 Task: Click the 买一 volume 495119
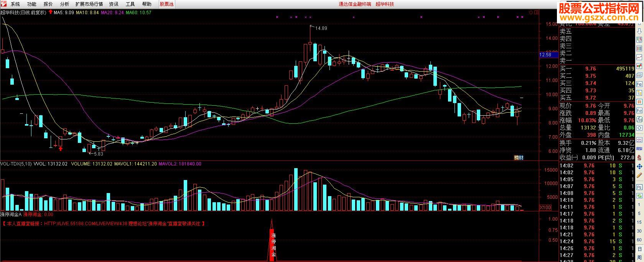point(625,69)
